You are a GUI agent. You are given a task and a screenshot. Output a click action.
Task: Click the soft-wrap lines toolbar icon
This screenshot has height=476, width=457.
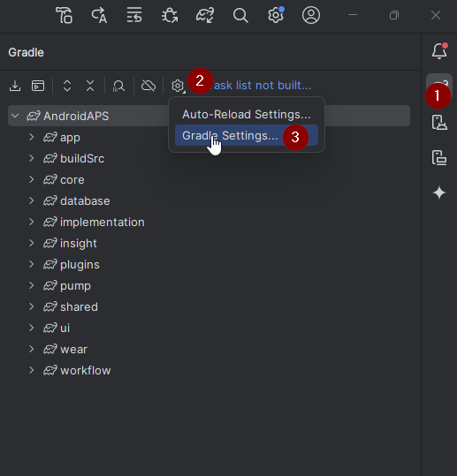(134, 15)
